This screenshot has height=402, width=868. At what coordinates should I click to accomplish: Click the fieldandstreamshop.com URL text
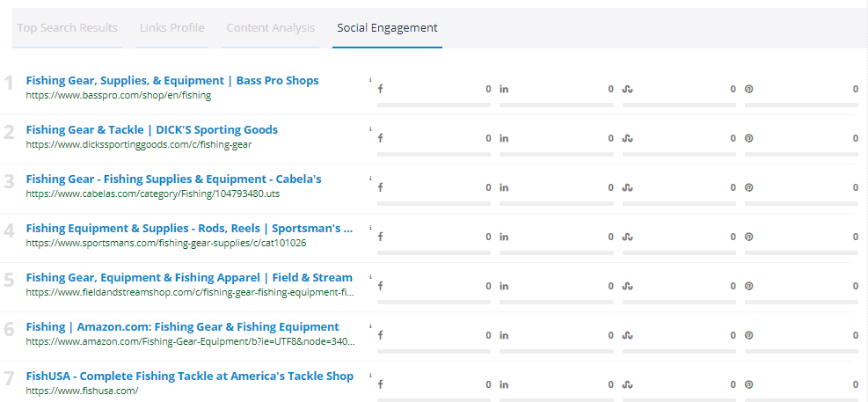190,292
